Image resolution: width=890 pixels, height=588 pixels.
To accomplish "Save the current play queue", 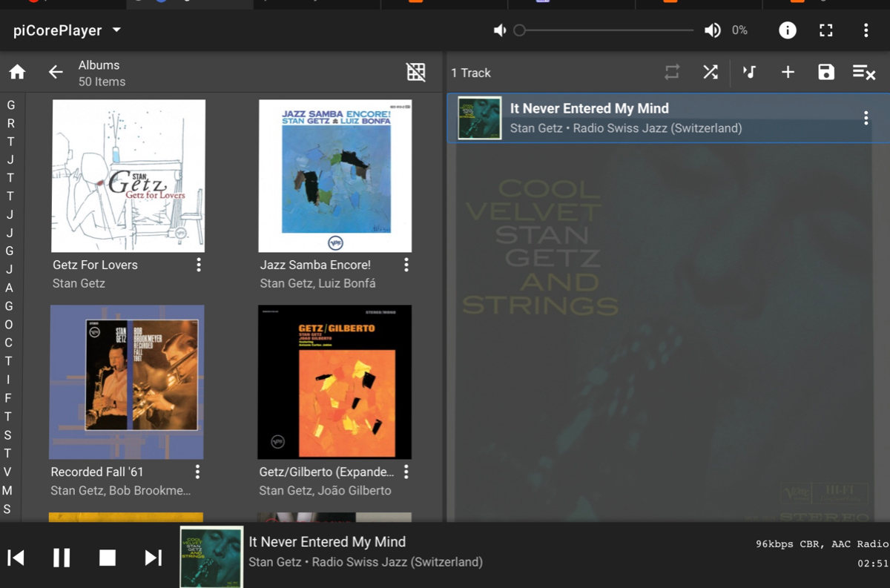I will tap(826, 72).
